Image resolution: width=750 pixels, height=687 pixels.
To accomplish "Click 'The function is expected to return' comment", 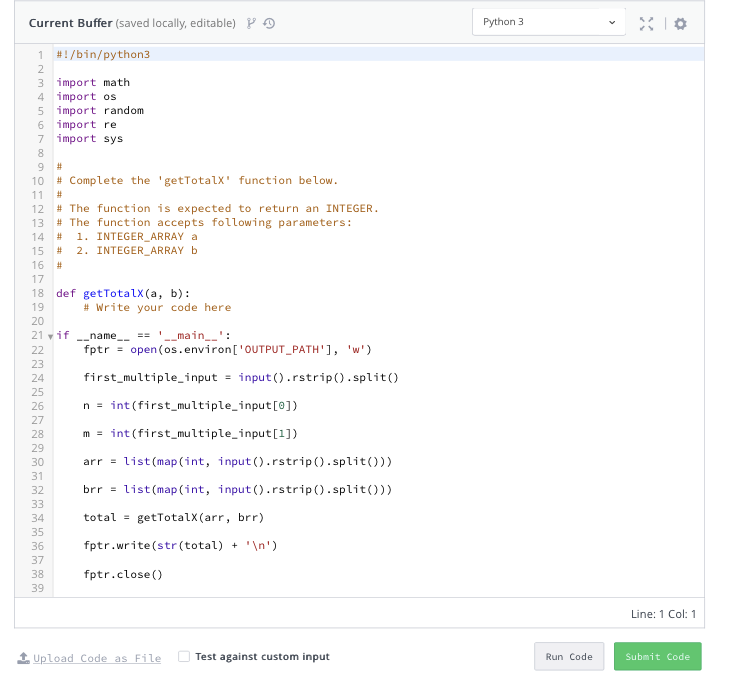I will coord(217,209).
